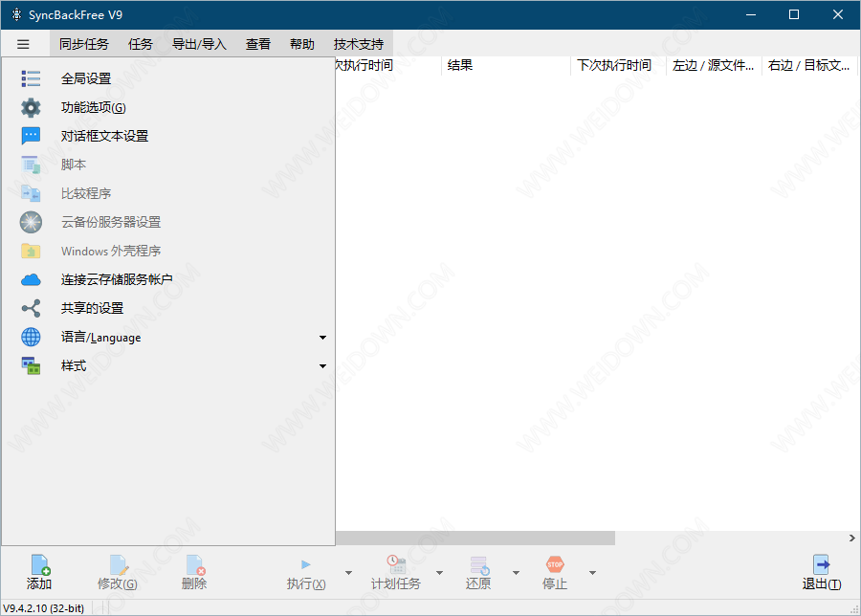
Task: Click the 停止 stop sign icon
Action: (x=555, y=564)
